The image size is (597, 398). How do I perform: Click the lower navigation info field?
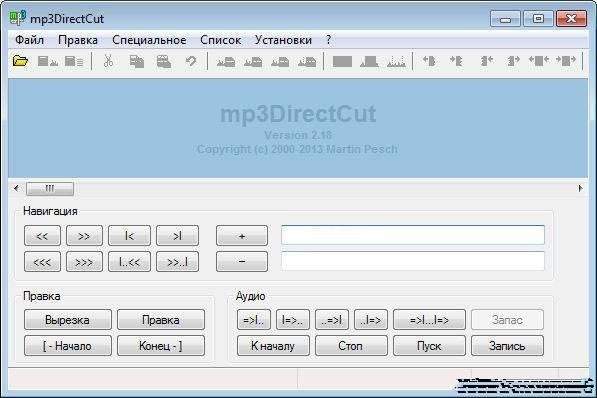point(413,261)
